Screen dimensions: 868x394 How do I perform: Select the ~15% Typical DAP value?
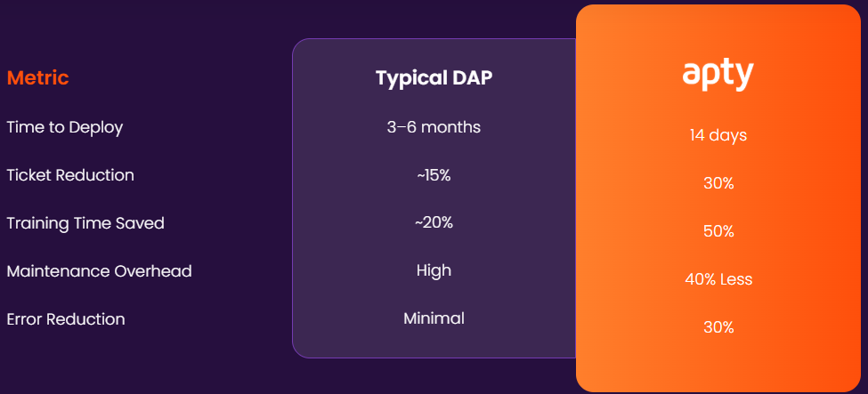click(434, 175)
